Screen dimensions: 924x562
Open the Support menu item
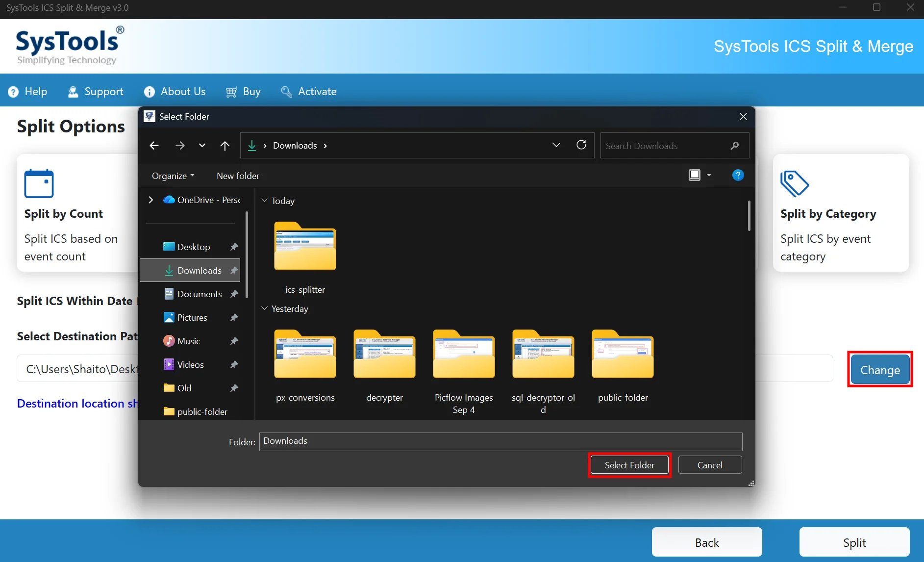(x=96, y=92)
